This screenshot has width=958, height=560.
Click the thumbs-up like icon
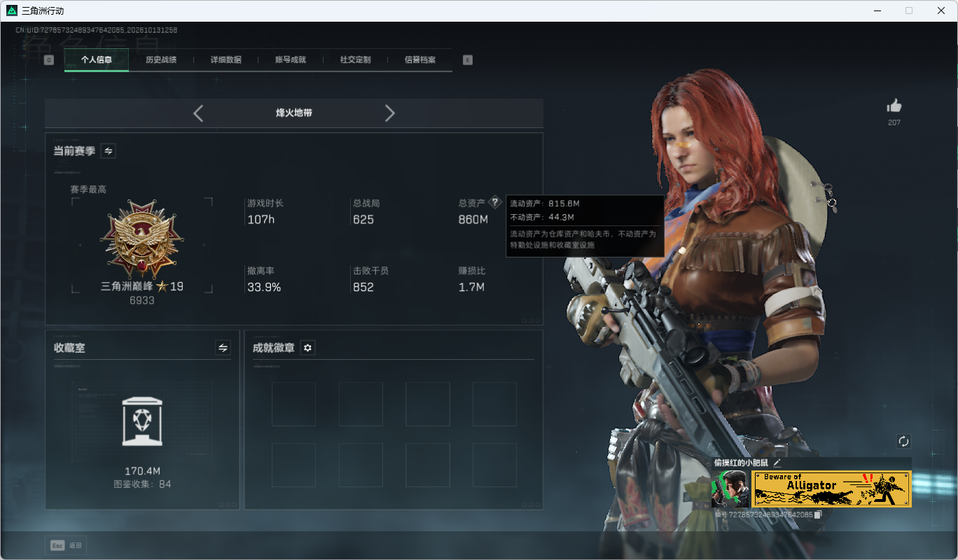tap(894, 106)
